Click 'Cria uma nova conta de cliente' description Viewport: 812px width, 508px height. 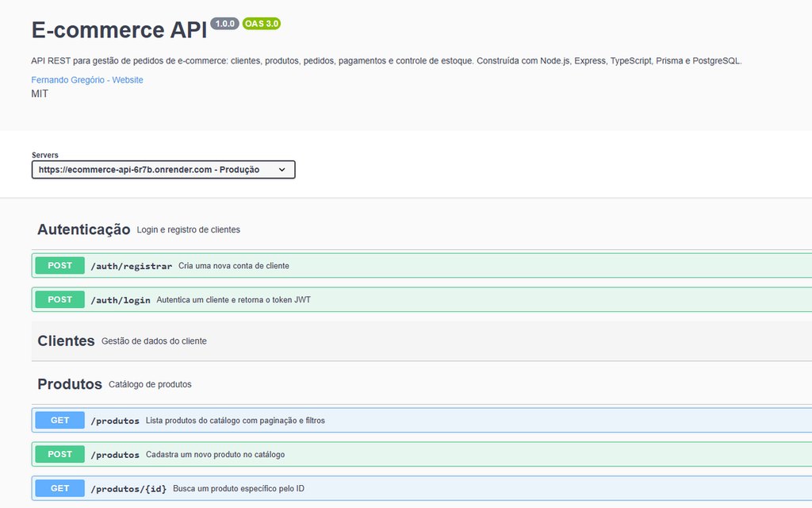(x=234, y=266)
